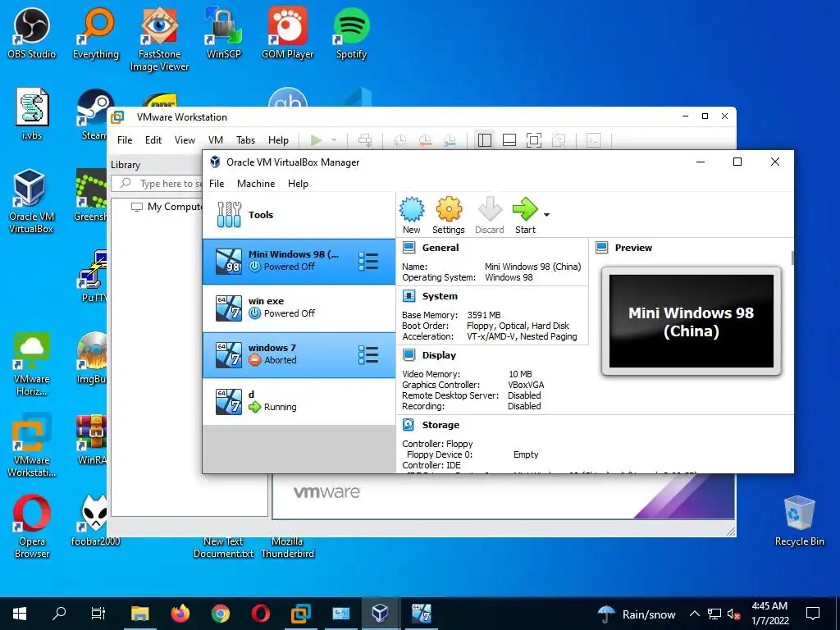The image size is (840, 630).
Task: Show hidden tray icons chevron
Action: coord(694,614)
